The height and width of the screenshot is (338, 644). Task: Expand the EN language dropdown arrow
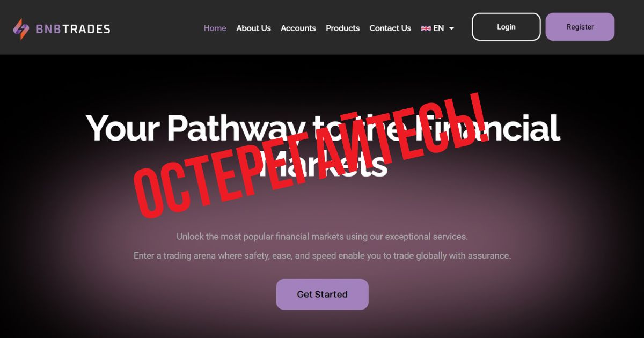[x=451, y=28]
